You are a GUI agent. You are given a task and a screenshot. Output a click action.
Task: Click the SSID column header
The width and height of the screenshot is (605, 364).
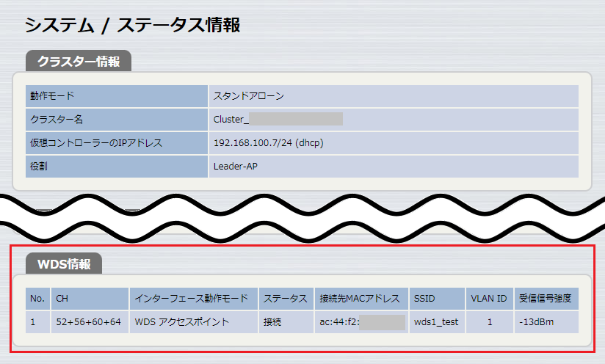coord(437,299)
